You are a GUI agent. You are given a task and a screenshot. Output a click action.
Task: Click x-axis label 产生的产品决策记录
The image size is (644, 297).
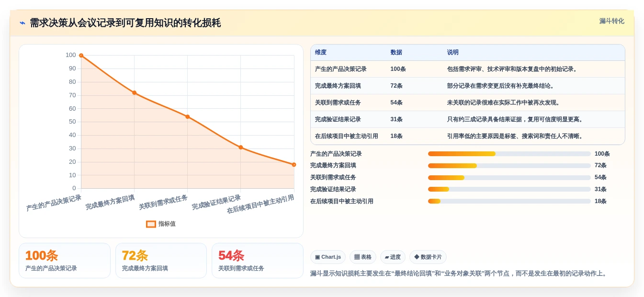coord(54,203)
